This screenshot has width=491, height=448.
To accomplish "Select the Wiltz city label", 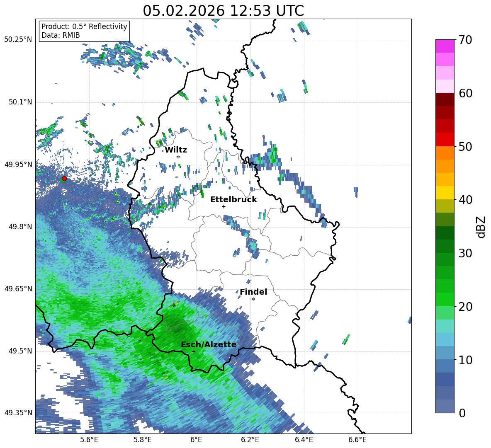I will 176,150.
